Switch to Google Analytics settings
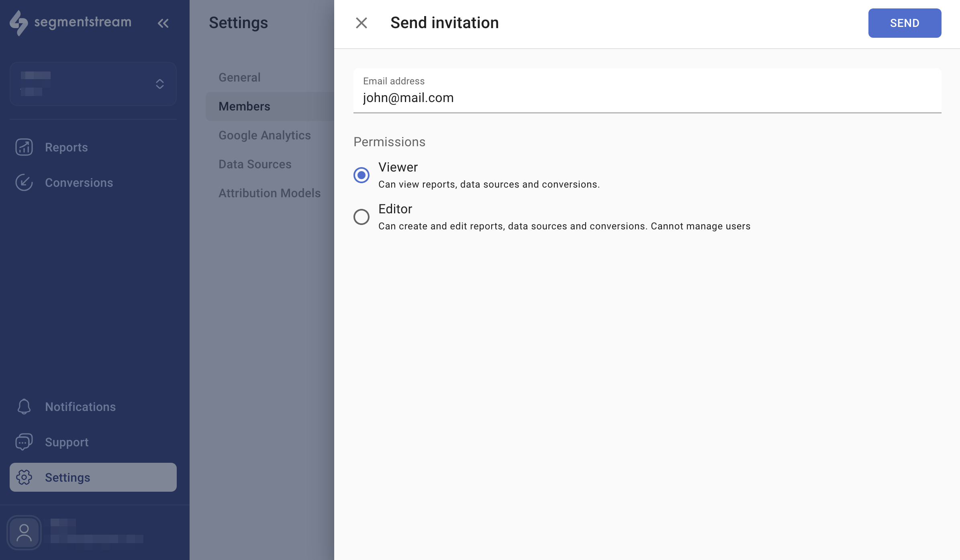Image resolution: width=960 pixels, height=560 pixels. [x=264, y=135]
